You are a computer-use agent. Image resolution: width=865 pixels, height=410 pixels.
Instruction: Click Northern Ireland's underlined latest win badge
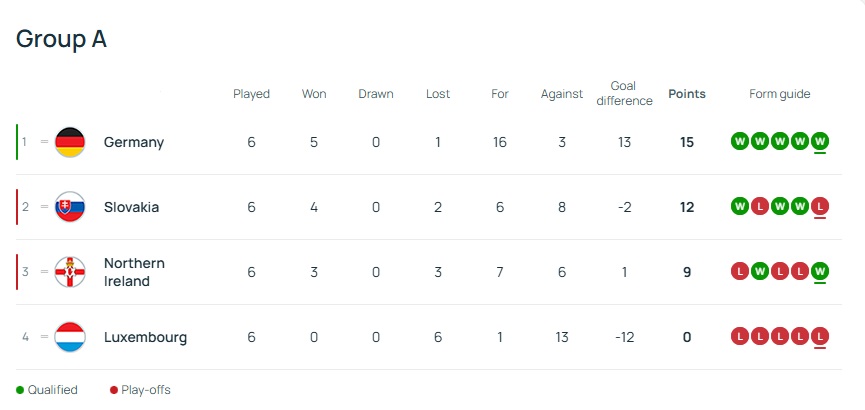pos(820,272)
